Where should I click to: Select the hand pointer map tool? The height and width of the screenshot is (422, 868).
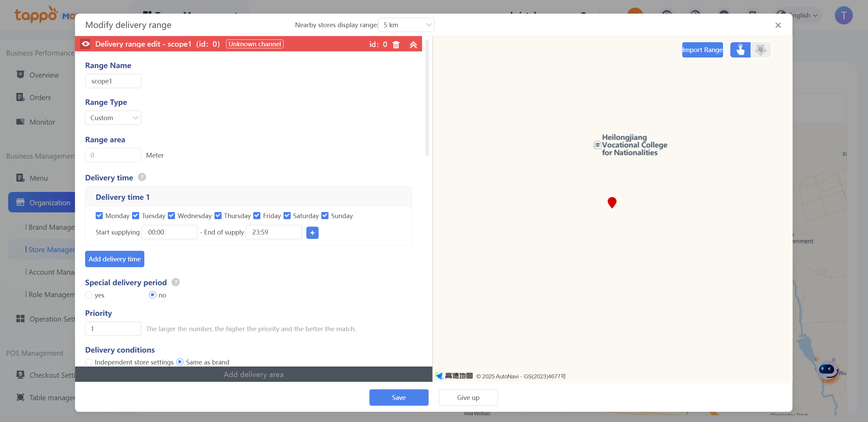[740, 50]
